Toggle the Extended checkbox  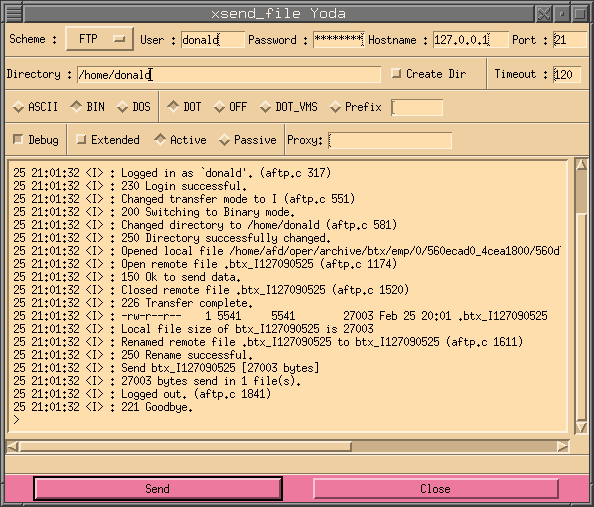coord(108,140)
